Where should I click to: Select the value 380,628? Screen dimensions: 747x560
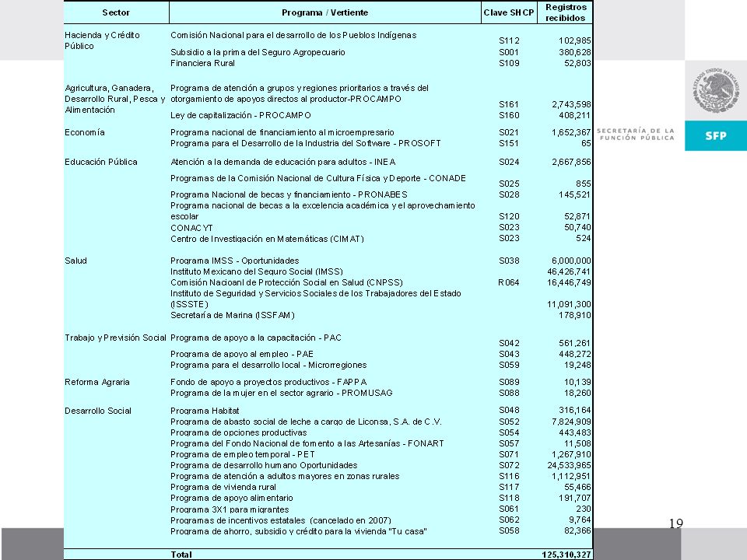click(574, 52)
